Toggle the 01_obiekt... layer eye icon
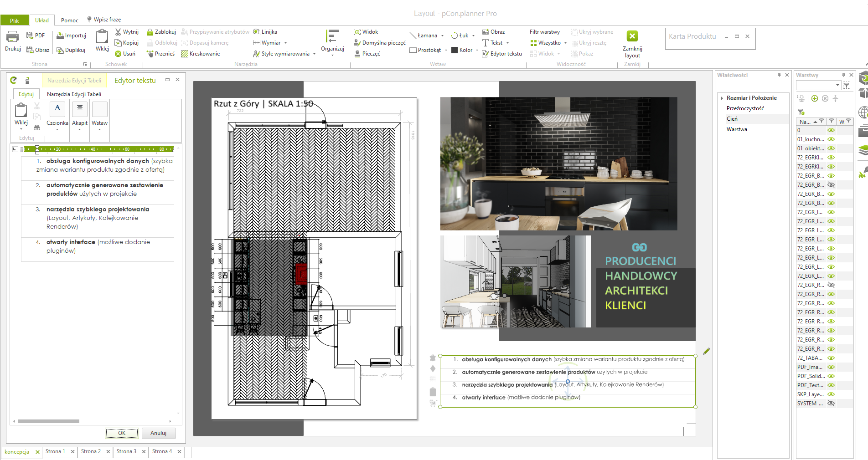The image size is (868, 460). click(831, 148)
